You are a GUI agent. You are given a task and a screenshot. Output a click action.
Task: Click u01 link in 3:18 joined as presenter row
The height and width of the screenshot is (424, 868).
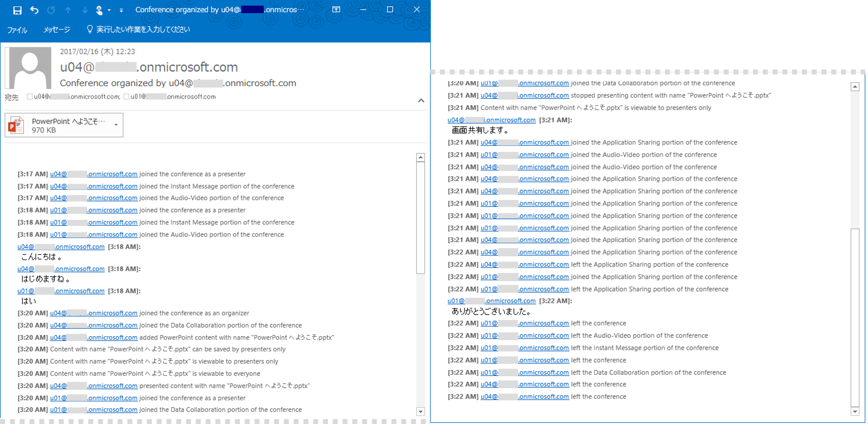point(94,210)
